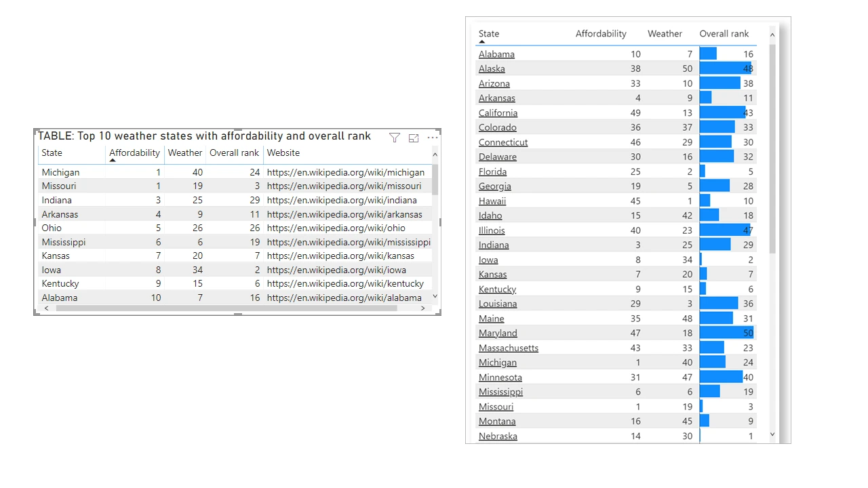The height and width of the screenshot is (488, 868).
Task: Click the Indiana link in the right table
Action: coord(494,245)
